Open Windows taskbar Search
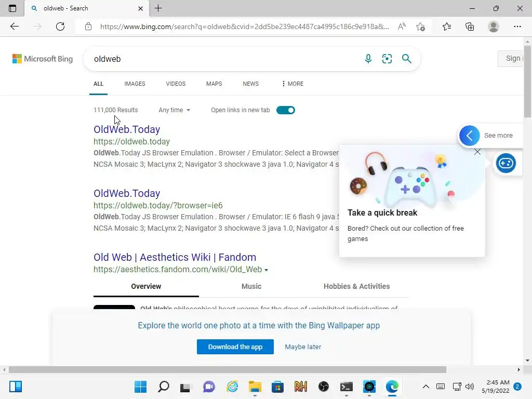532x399 pixels. click(164, 387)
